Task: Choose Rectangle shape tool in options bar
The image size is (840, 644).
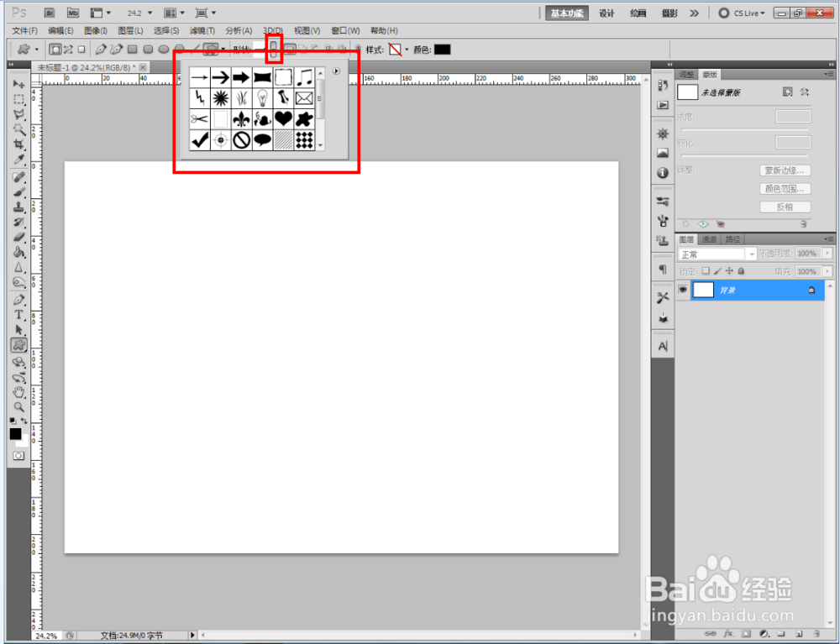Action: click(133, 50)
